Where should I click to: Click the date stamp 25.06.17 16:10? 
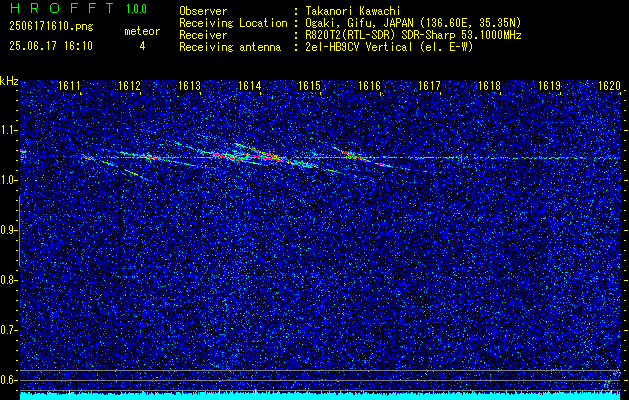pyautogui.click(x=51, y=46)
